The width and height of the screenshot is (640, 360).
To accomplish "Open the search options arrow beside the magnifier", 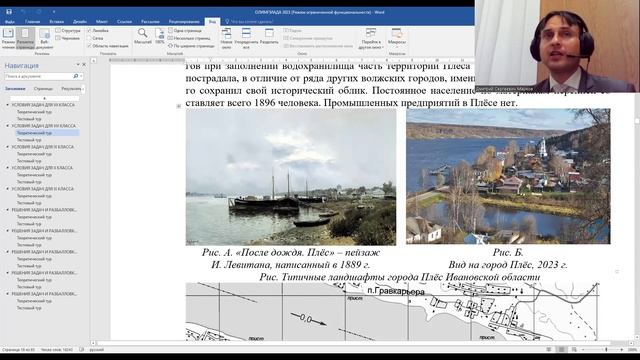I will (81, 76).
